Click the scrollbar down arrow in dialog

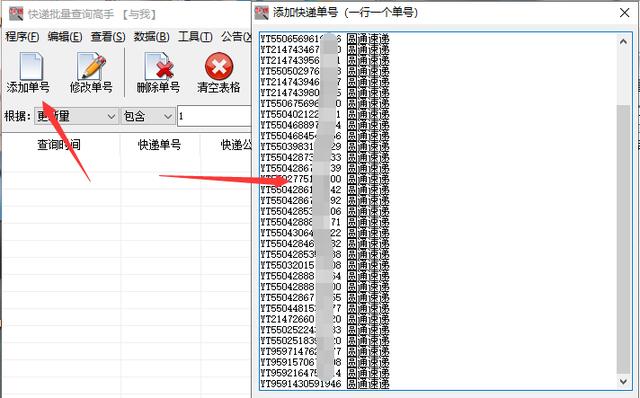(x=623, y=381)
